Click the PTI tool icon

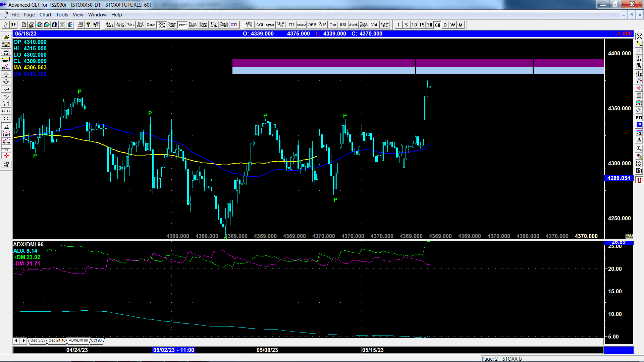point(639,117)
